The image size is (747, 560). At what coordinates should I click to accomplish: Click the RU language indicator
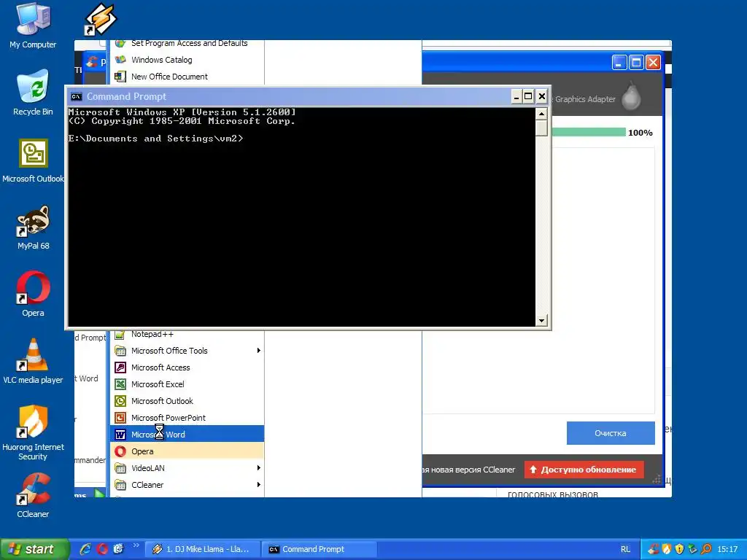(625, 549)
